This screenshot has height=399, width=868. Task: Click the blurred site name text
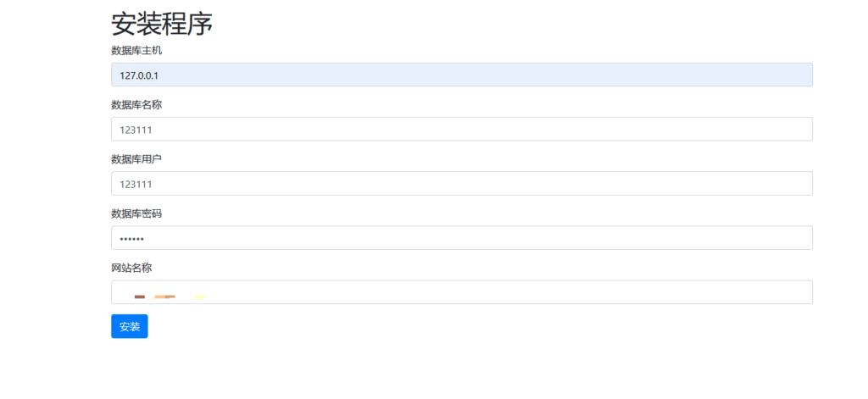tap(170, 296)
